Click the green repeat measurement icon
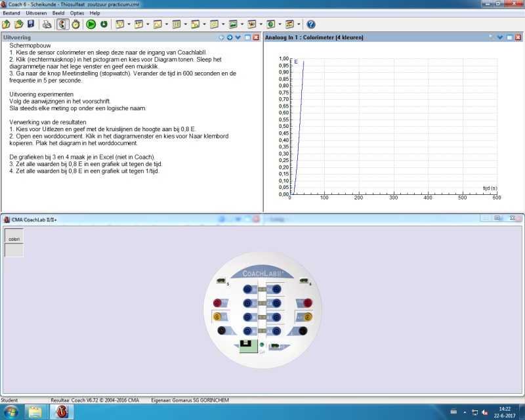Viewport: 525px width, 420px height. point(104,24)
